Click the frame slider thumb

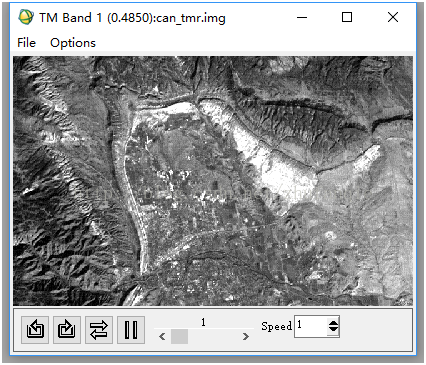179,336
